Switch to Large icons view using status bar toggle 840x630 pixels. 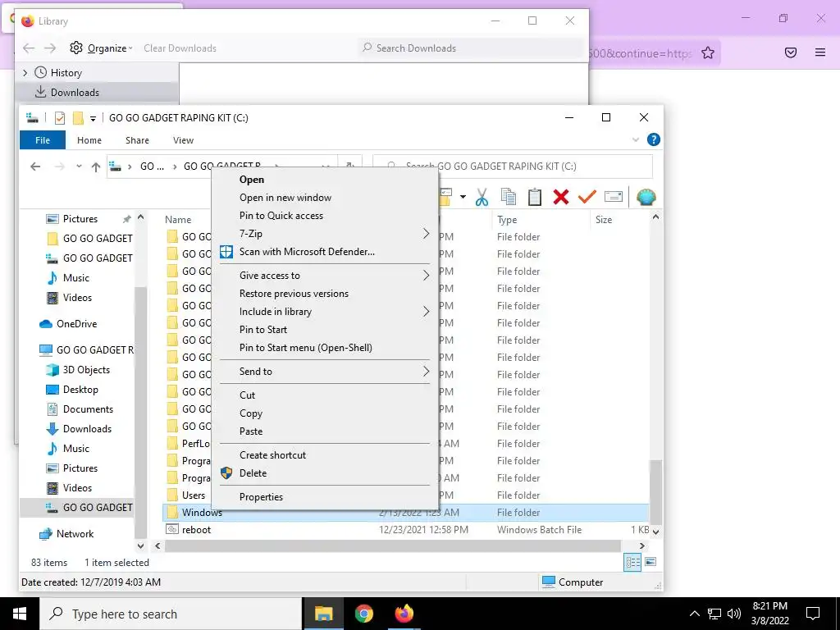tap(651, 562)
